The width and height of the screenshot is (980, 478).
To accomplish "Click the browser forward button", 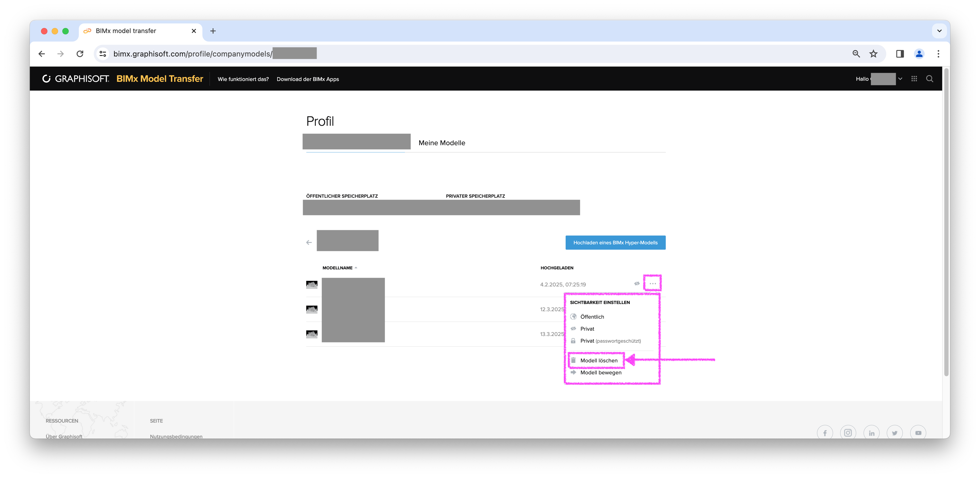I will click(x=60, y=54).
